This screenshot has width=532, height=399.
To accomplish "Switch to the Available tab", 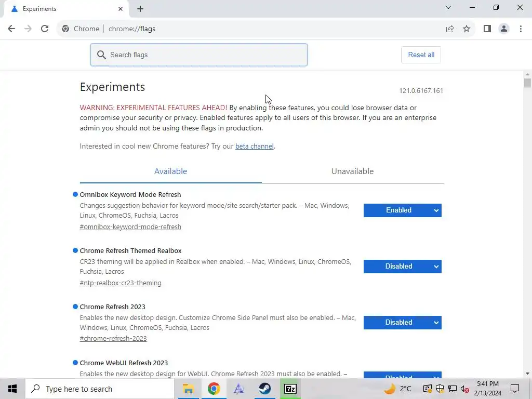I will tap(170, 171).
